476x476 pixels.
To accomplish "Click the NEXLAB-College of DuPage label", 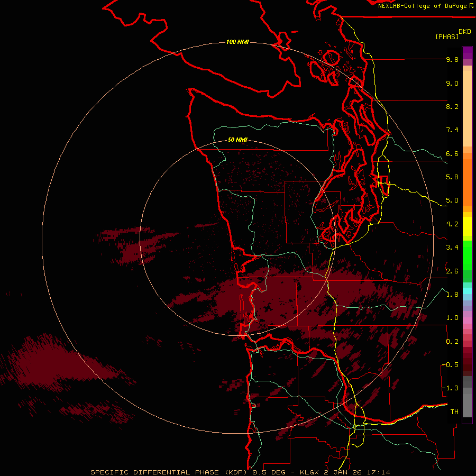I will tap(423, 6).
